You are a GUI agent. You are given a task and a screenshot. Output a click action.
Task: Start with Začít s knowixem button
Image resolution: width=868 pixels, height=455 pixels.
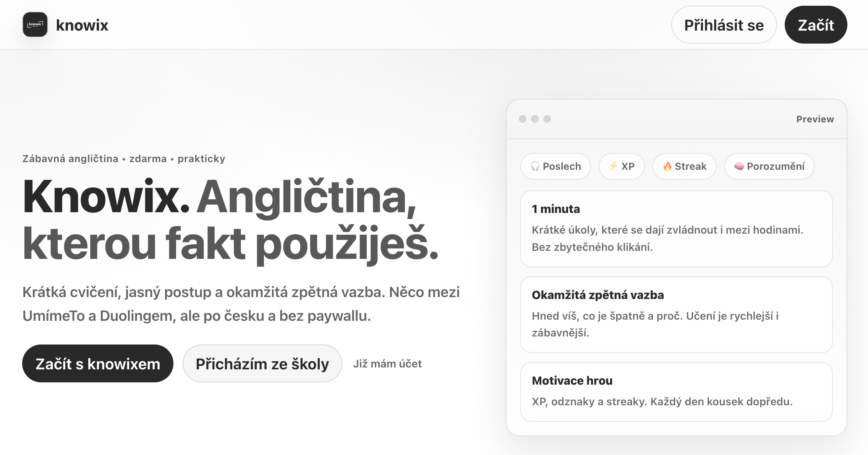point(98,364)
